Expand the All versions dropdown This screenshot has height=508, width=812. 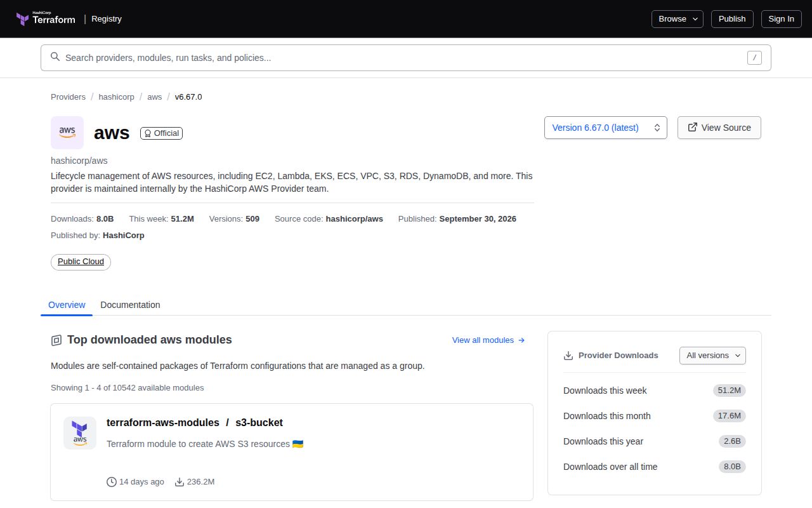[x=712, y=356]
